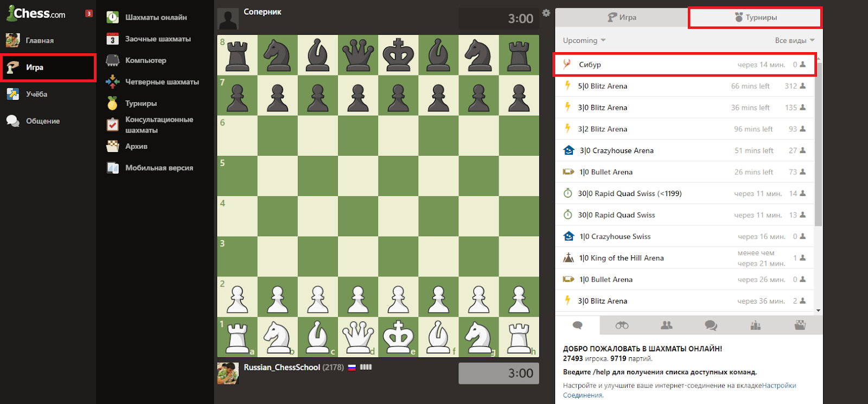Open Учёба section
The image size is (868, 404).
[x=36, y=94]
